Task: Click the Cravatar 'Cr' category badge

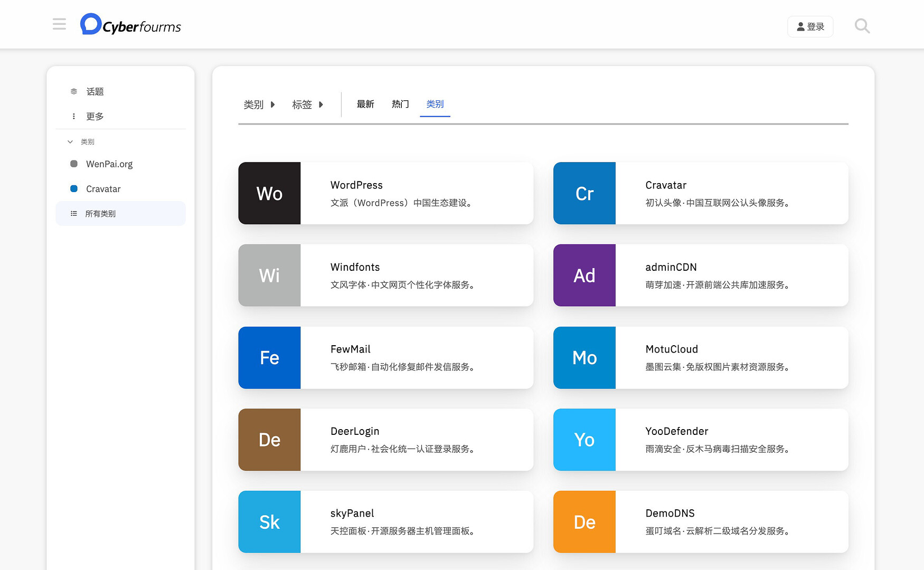Action: [x=584, y=193]
